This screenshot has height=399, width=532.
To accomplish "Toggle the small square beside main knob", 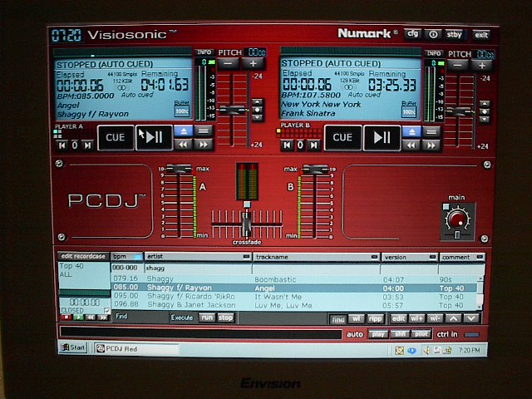I will (x=446, y=207).
